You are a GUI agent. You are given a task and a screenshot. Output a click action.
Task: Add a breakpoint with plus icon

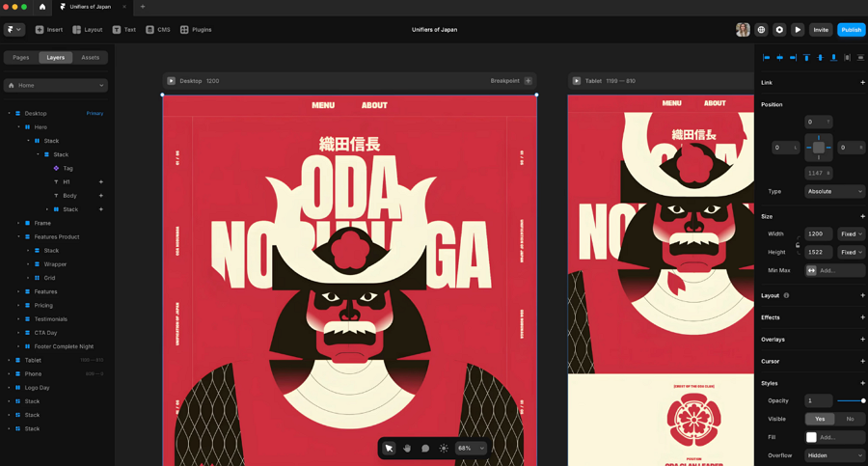pyautogui.click(x=529, y=81)
